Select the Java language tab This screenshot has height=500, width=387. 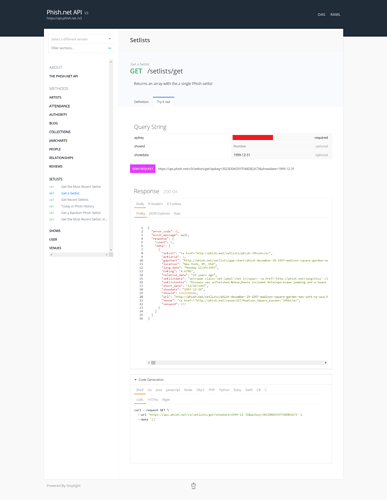coord(159,390)
